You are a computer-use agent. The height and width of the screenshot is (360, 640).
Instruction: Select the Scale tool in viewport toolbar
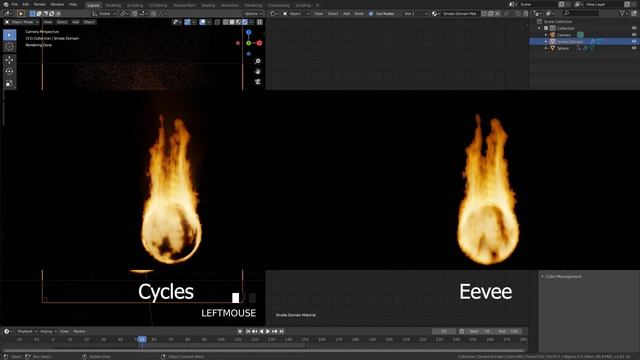point(9,83)
